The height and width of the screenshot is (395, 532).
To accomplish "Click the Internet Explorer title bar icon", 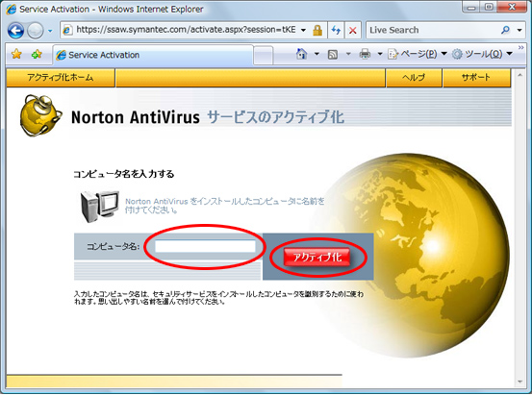I will point(12,9).
